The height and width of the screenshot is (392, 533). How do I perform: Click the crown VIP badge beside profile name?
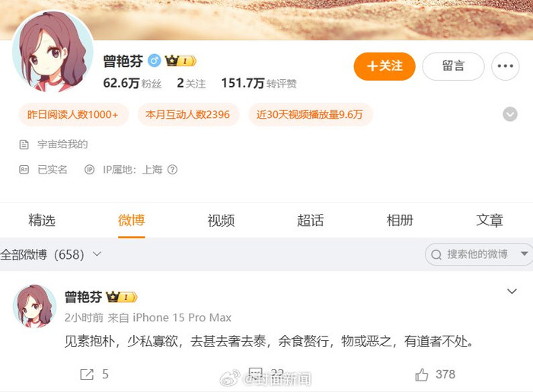point(180,61)
